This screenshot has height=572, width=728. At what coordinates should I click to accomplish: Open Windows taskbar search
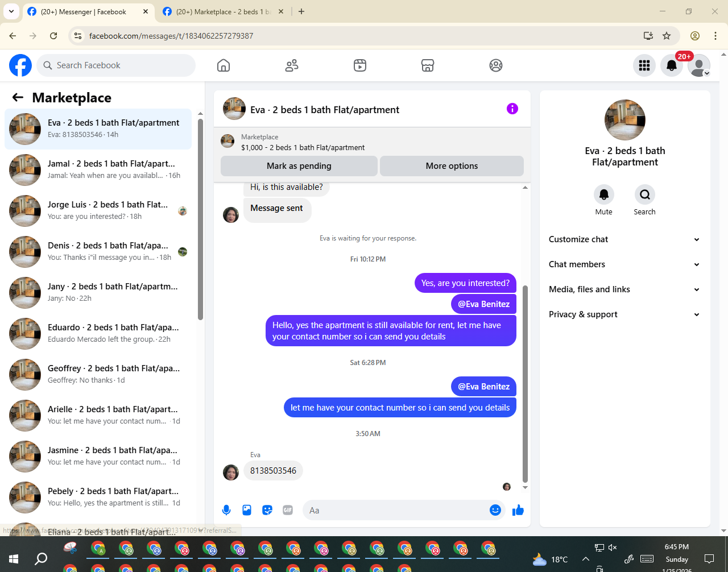(41, 559)
